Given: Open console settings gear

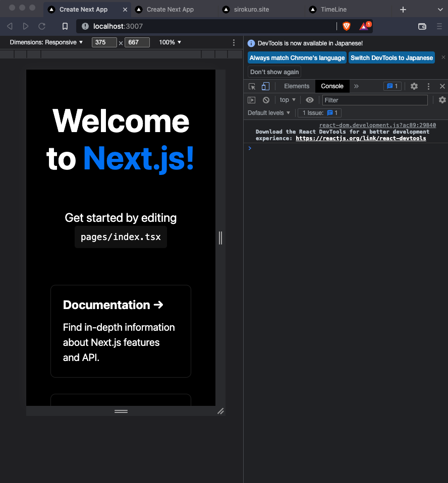Looking at the screenshot, I should click(442, 100).
